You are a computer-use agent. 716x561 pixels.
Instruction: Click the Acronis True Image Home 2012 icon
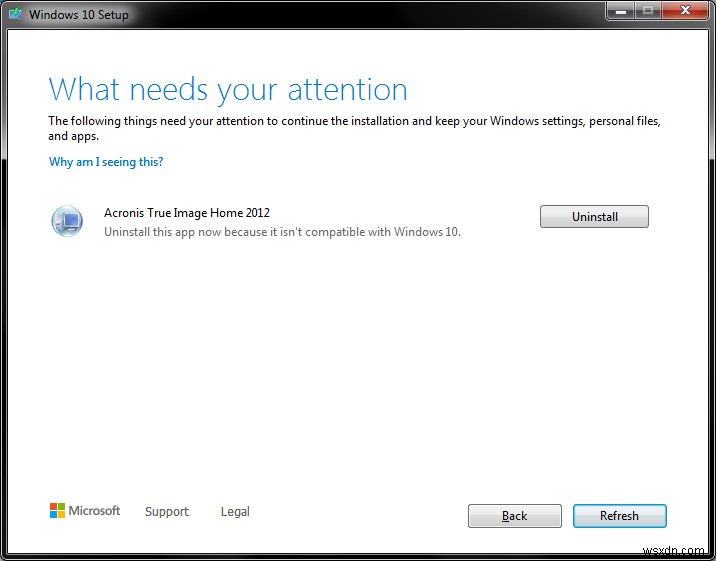[x=67, y=221]
